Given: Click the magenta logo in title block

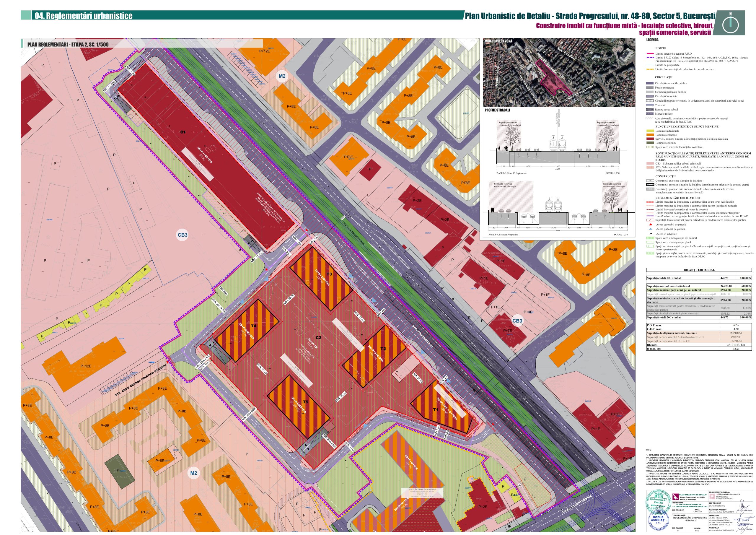Looking at the screenshot, I should click(x=675, y=497).
